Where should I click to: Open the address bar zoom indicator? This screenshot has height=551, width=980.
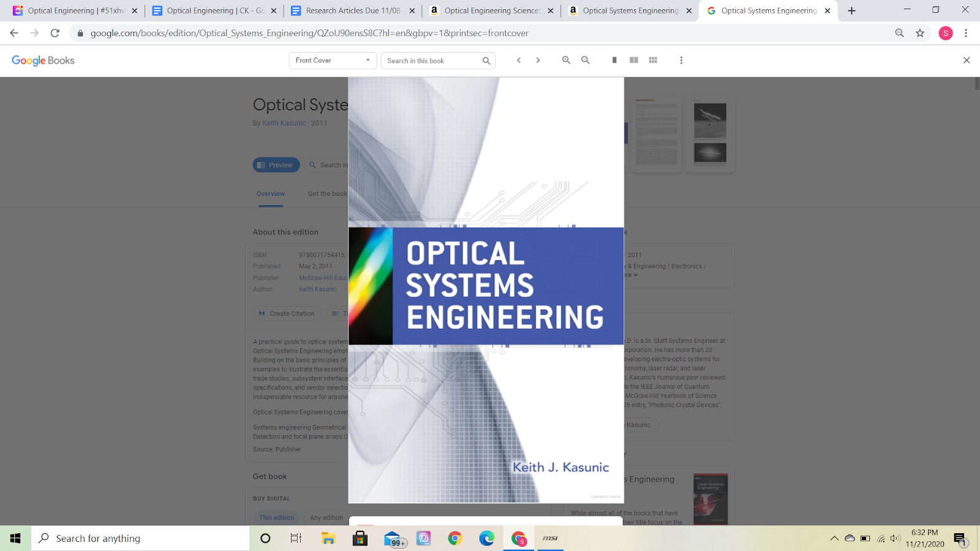click(x=899, y=33)
